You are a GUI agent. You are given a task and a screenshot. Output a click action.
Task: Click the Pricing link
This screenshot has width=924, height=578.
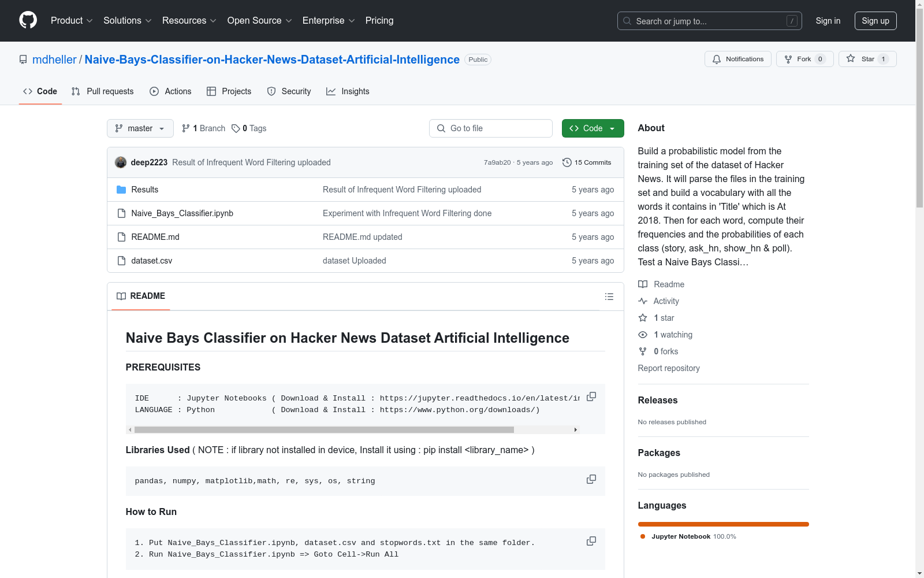pos(379,20)
